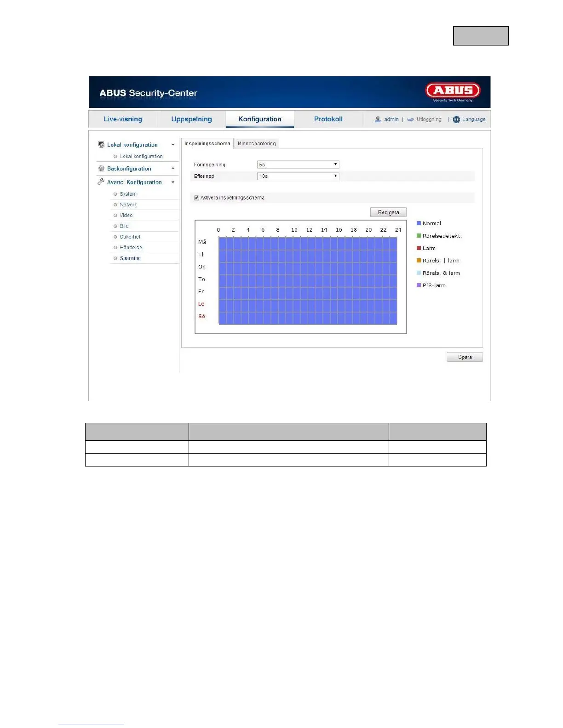The image size is (563, 728).
Task: Open the Förinspelning dropdown
Action: tap(298, 165)
